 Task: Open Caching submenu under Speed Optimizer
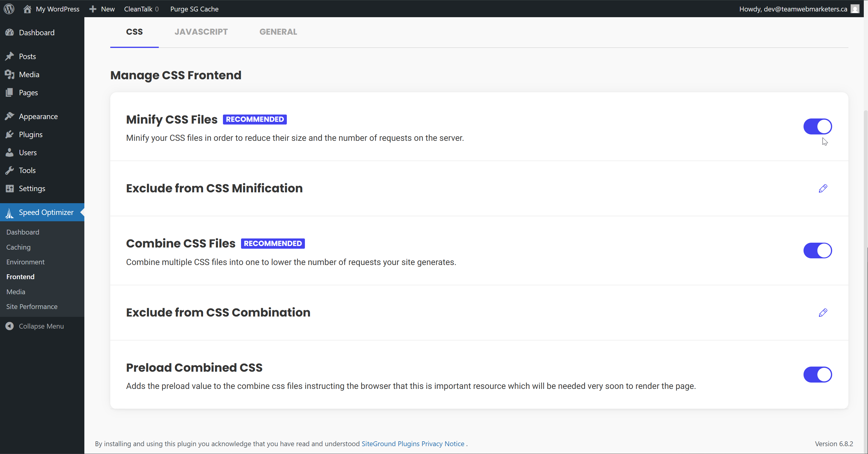tap(18, 247)
